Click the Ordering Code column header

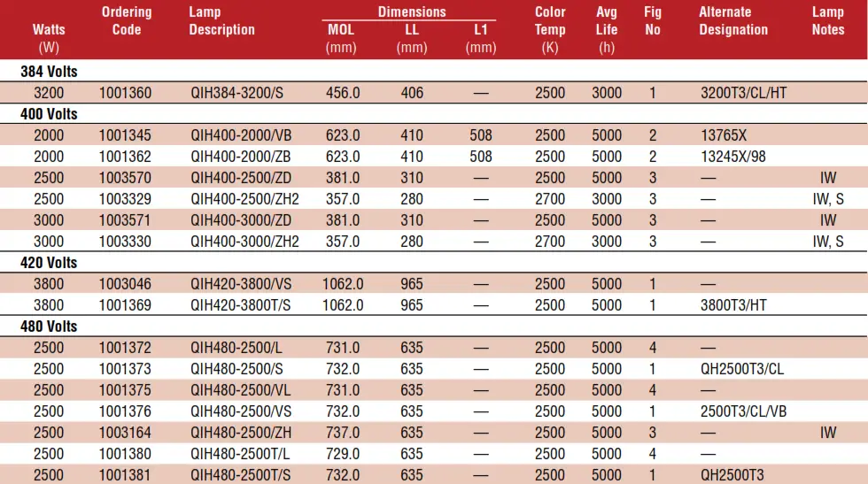point(126,20)
